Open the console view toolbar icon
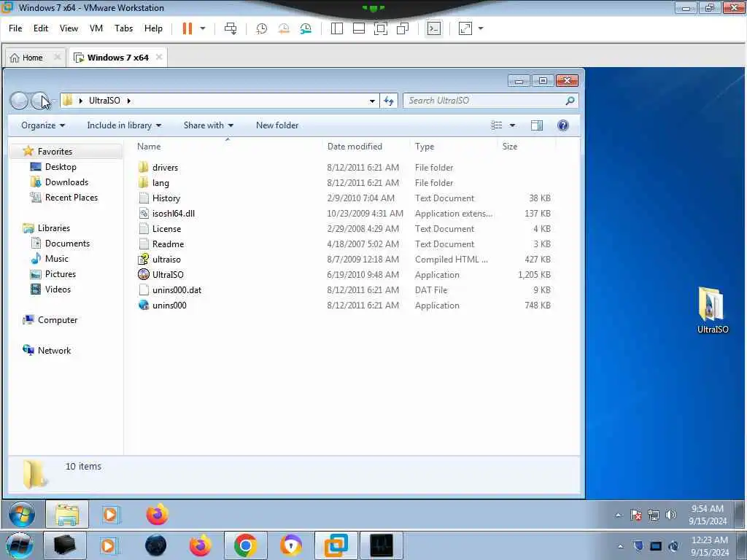 pos(433,28)
